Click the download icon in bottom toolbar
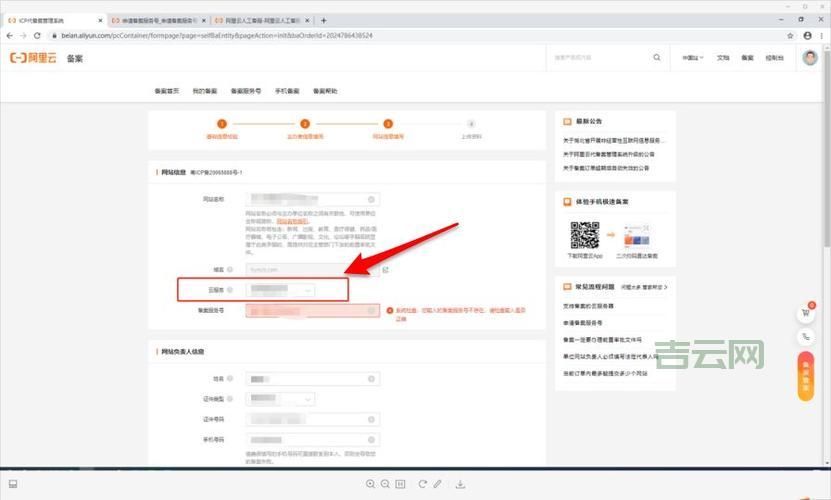This screenshot has width=831, height=500. click(459, 484)
